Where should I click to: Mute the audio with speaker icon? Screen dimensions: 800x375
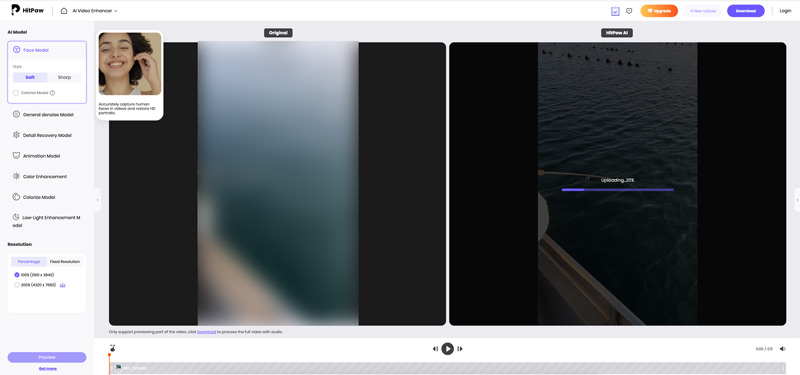click(x=783, y=349)
